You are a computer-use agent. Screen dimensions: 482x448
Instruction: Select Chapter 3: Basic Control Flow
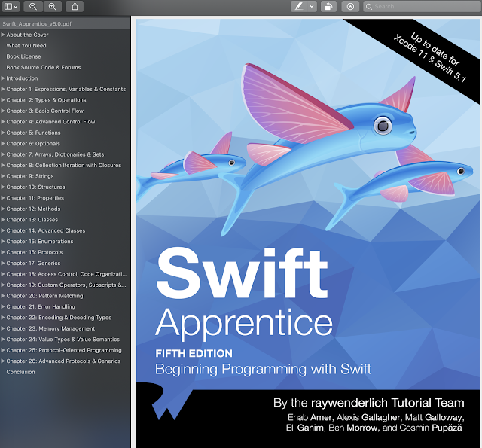point(45,111)
